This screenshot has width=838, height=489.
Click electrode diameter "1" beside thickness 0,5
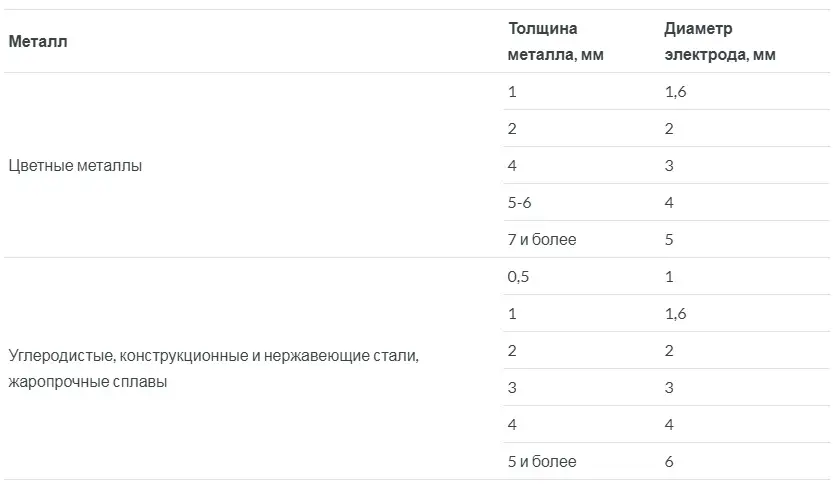pyautogui.click(x=669, y=277)
